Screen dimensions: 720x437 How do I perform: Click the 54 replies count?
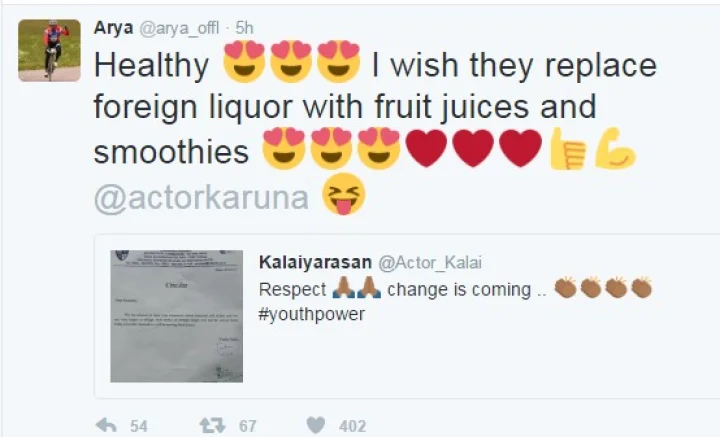[139, 426]
